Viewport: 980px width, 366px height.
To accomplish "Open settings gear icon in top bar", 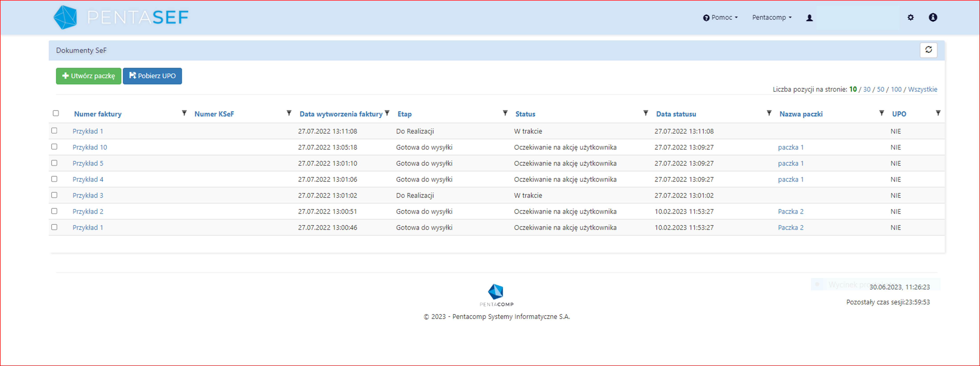I will pyautogui.click(x=910, y=18).
